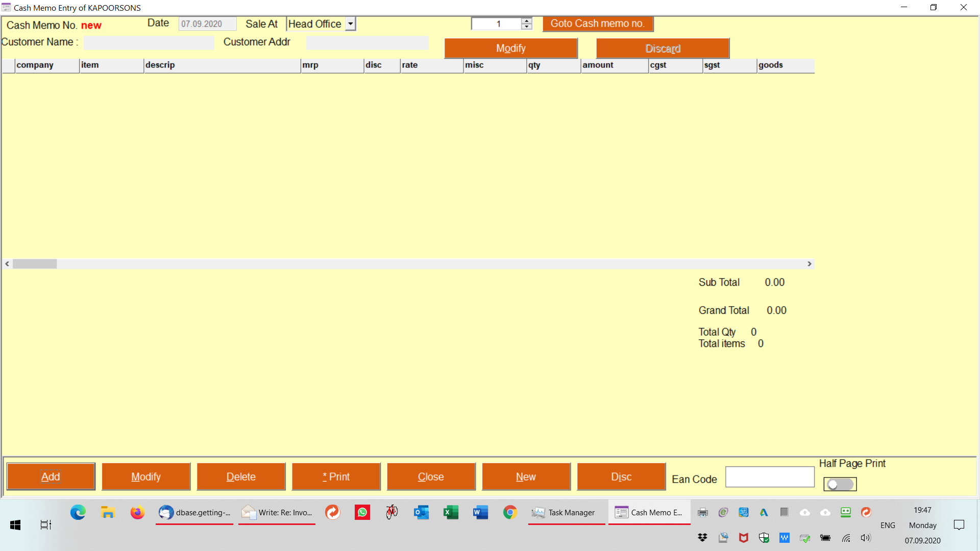Open Excel from the taskbar
Viewport: 980px width, 551px height.
[x=451, y=512]
